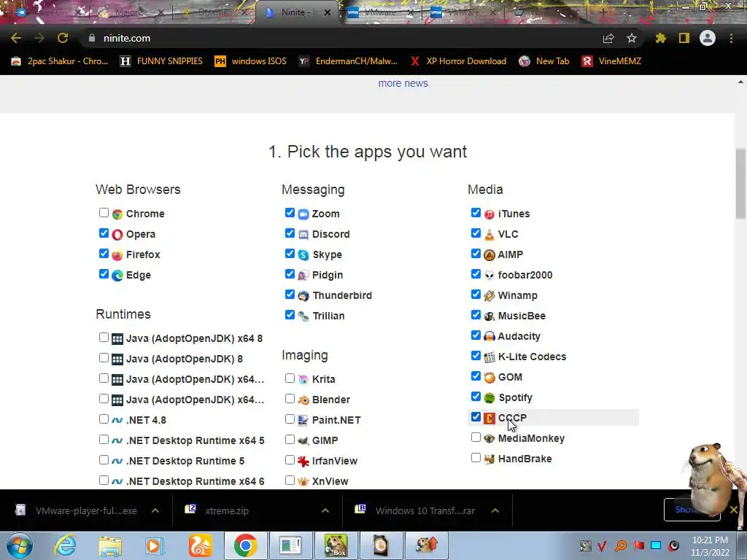
Task: Open the windows ISOS bookmark
Action: [251, 61]
